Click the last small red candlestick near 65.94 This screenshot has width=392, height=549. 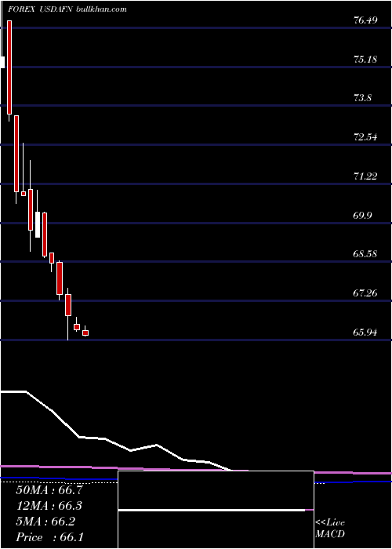[x=85, y=333]
